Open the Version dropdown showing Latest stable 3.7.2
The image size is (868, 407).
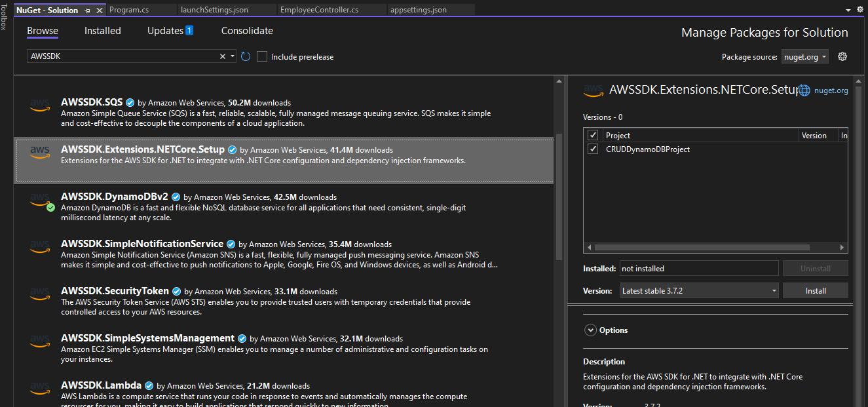click(x=699, y=290)
